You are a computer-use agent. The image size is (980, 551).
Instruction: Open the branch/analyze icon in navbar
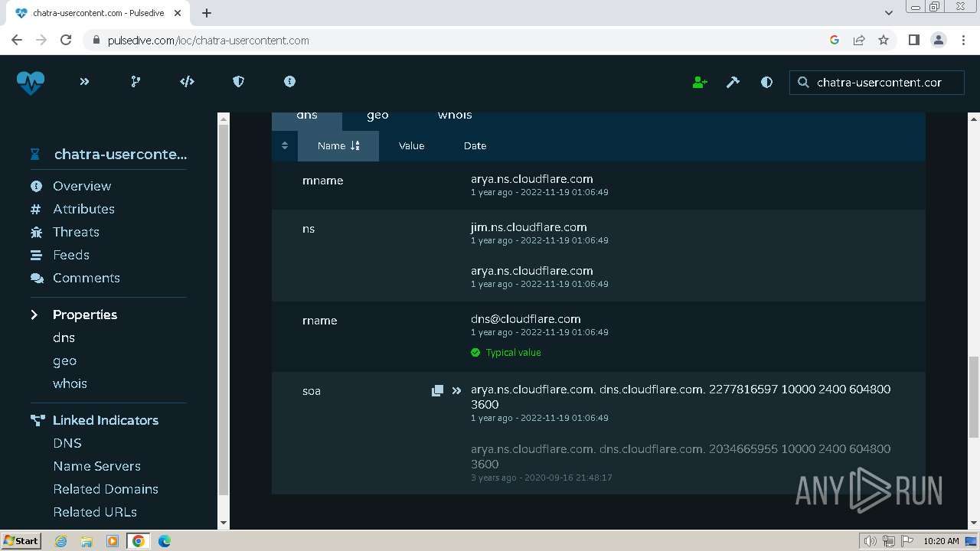click(x=136, y=81)
